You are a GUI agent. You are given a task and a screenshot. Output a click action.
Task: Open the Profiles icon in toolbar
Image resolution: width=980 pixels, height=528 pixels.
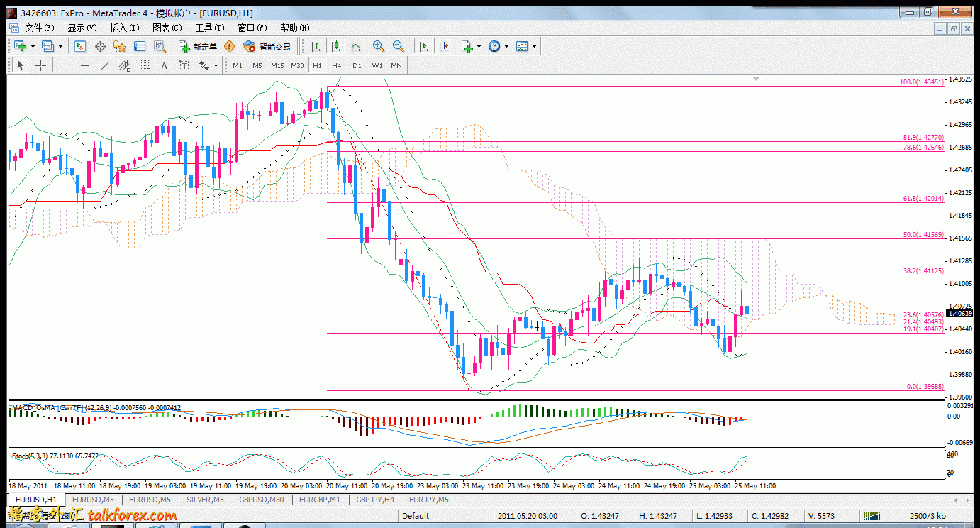(x=48, y=46)
